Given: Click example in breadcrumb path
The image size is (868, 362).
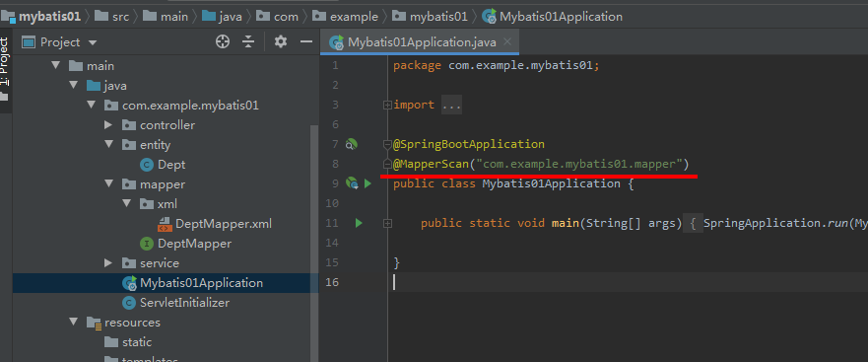Looking at the screenshot, I should (x=354, y=17).
